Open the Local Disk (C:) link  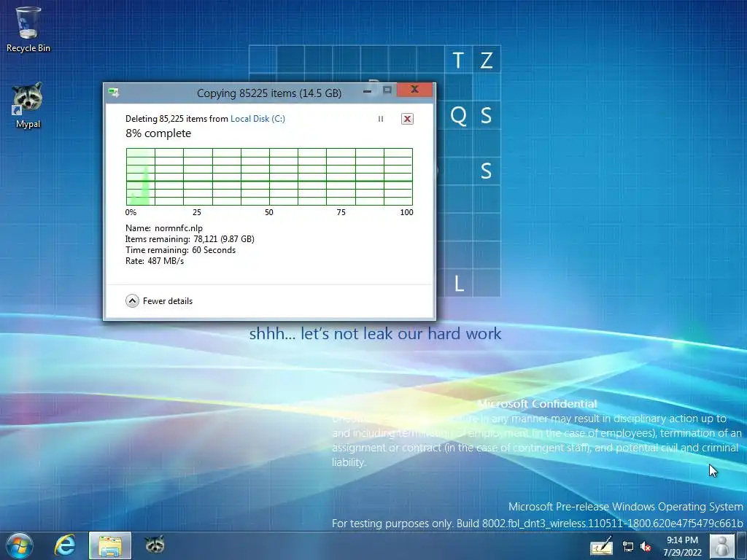pos(258,119)
